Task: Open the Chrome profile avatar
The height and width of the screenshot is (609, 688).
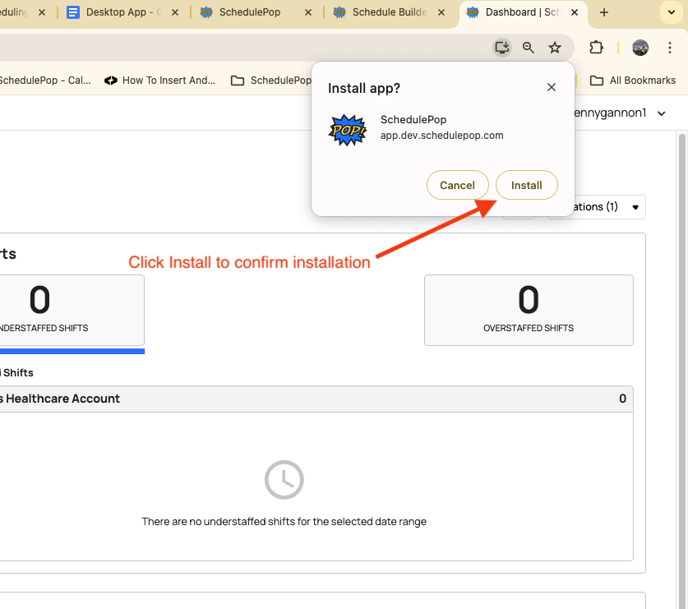Action: 640,47
